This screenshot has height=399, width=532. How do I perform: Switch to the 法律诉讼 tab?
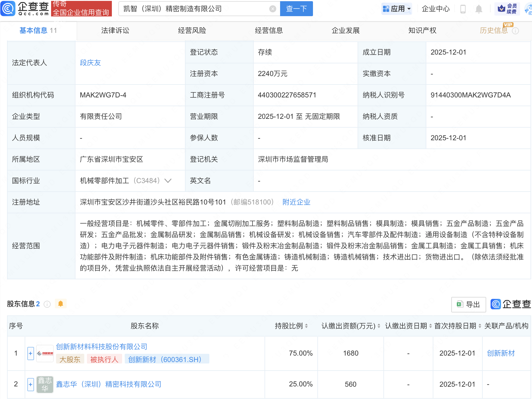[x=115, y=31]
